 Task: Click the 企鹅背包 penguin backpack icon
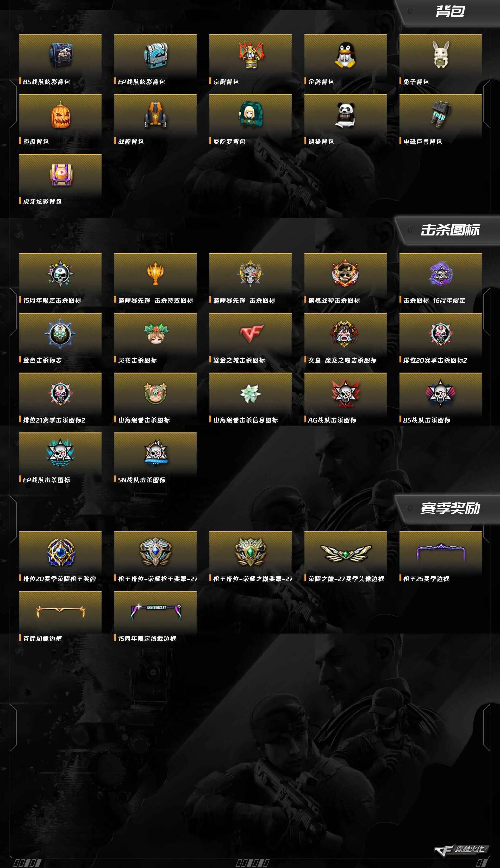(x=345, y=55)
